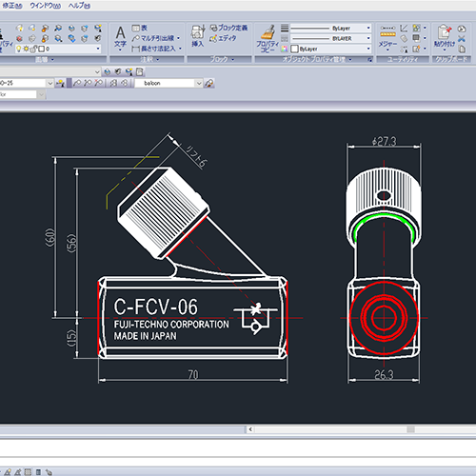Viewport: 476px width, 476px height.
Task: Toggle layer freeze sun icon in layer list
Action: (26, 49)
